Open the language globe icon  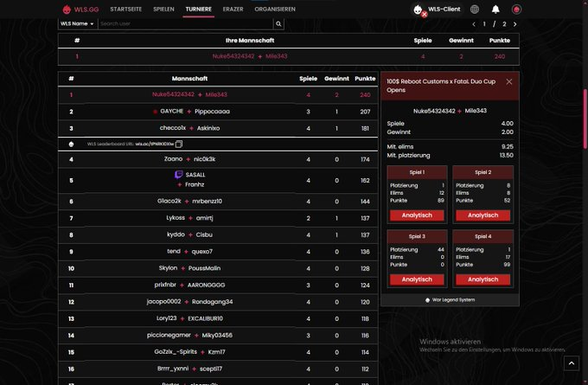coord(475,10)
